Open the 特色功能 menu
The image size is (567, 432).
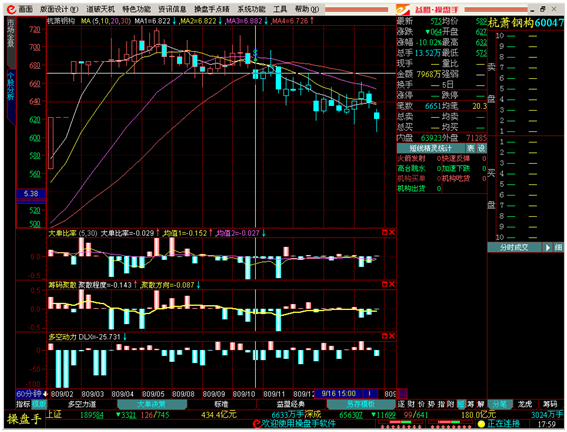click(x=137, y=9)
